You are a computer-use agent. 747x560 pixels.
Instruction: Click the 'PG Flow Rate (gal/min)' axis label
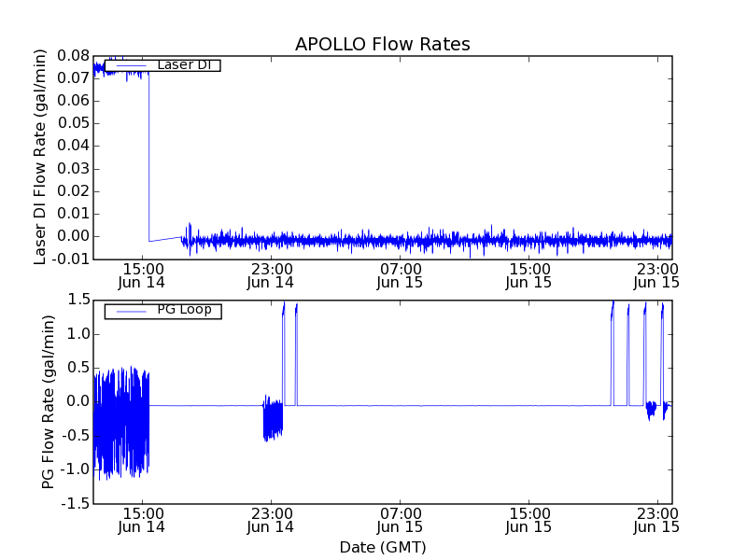coord(48,402)
